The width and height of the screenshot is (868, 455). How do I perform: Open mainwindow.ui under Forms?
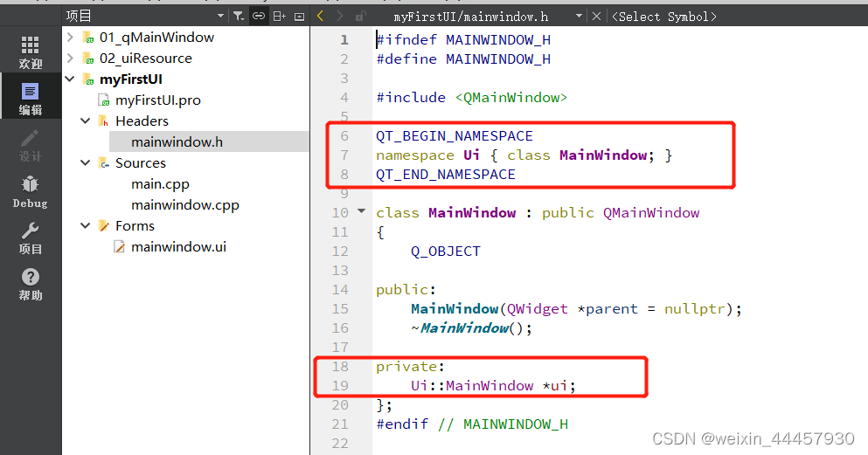click(178, 246)
